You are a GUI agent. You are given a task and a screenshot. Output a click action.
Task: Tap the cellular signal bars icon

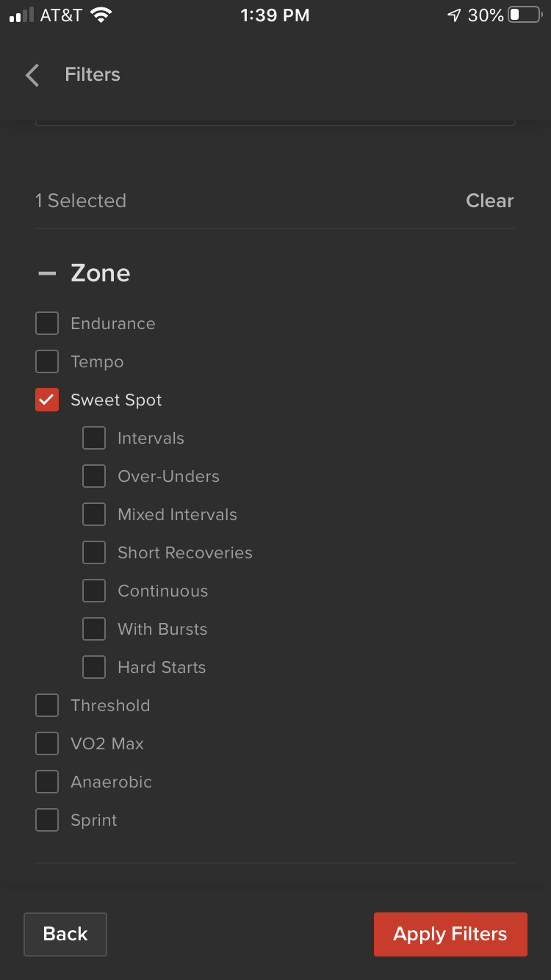[x=22, y=15]
